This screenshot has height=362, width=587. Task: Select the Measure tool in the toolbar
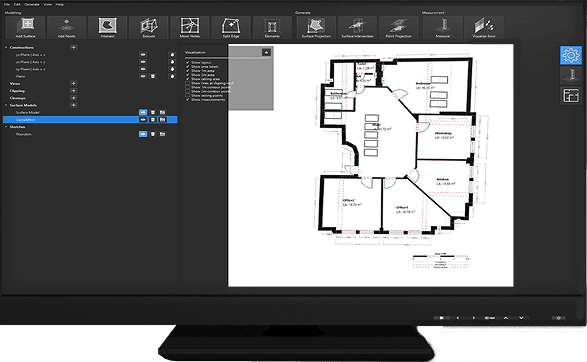click(x=442, y=27)
